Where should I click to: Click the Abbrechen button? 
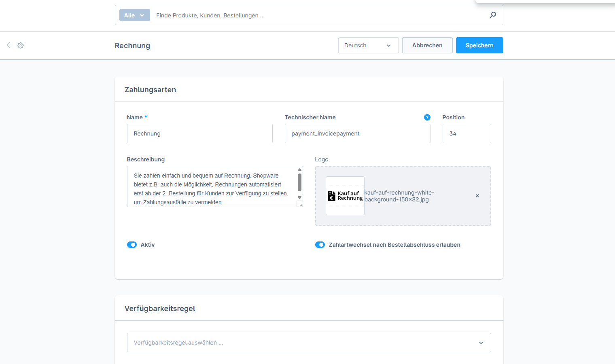point(427,45)
